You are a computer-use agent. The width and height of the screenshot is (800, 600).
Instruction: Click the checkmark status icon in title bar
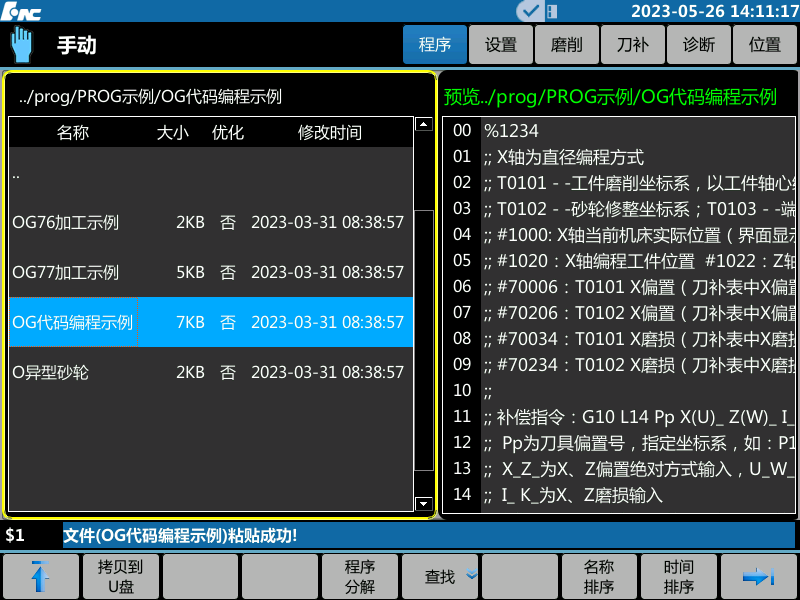pos(530,11)
